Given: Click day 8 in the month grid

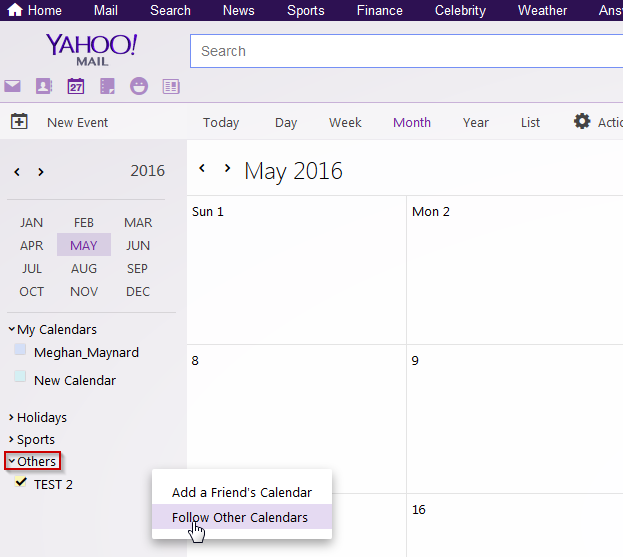Looking at the screenshot, I should 195,360.
